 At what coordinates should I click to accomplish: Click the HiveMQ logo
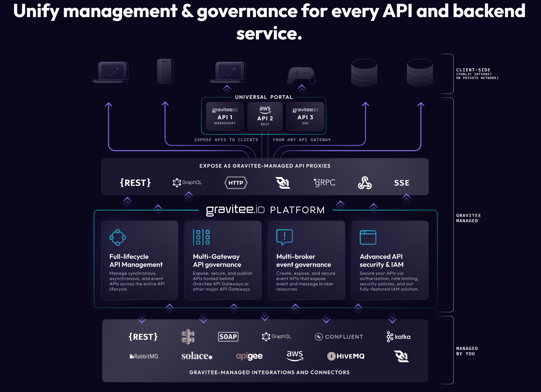pos(346,356)
